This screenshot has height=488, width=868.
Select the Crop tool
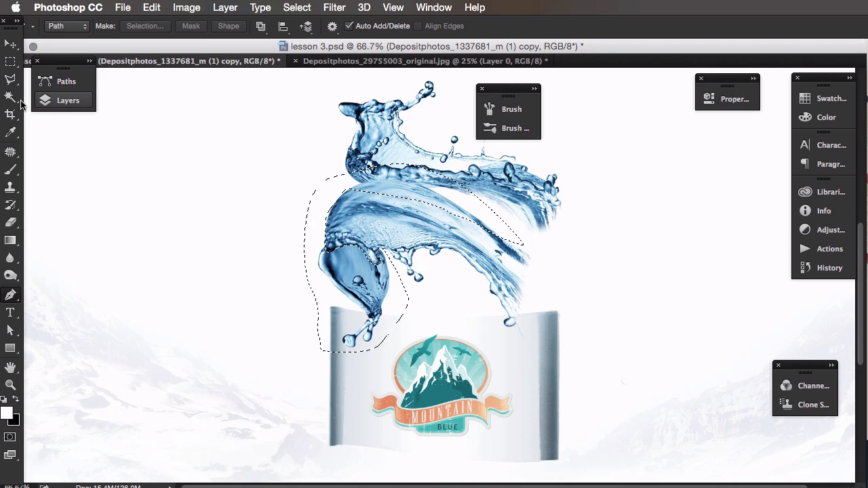pyautogui.click(x=10, y=115)
